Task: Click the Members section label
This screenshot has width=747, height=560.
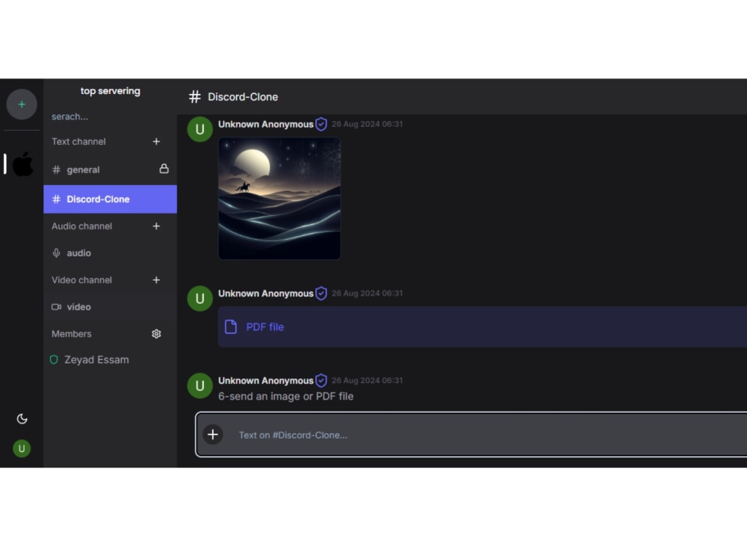Action: (72, 334)
